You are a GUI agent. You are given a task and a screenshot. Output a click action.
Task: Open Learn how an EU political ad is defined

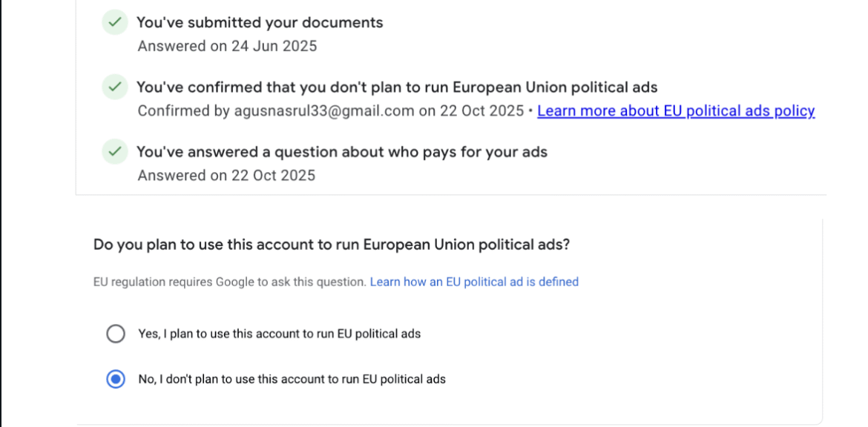[474, 282]
